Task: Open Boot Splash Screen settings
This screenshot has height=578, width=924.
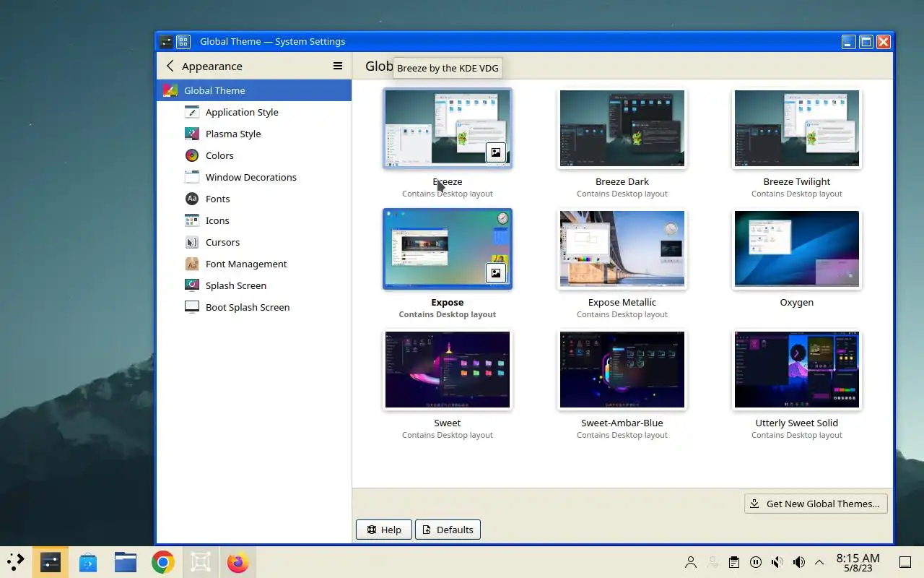Action: tap(254, 307)
